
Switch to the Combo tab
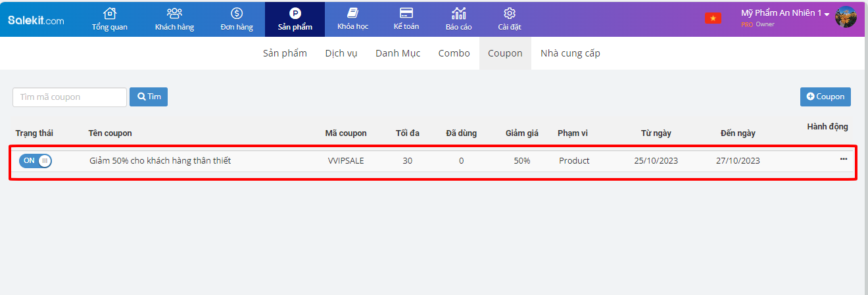coord(454,53)
